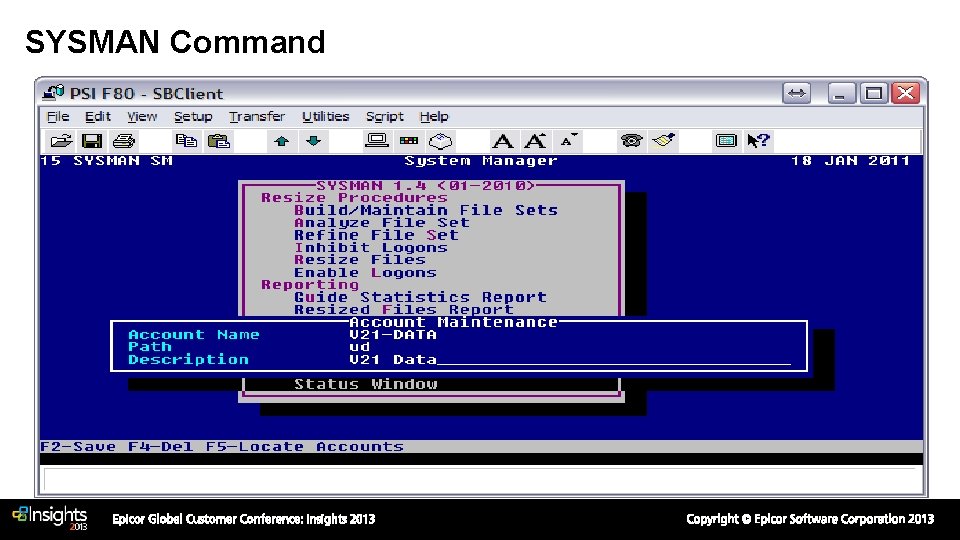
Task: Open the File menu
Action: pos(58,116)
